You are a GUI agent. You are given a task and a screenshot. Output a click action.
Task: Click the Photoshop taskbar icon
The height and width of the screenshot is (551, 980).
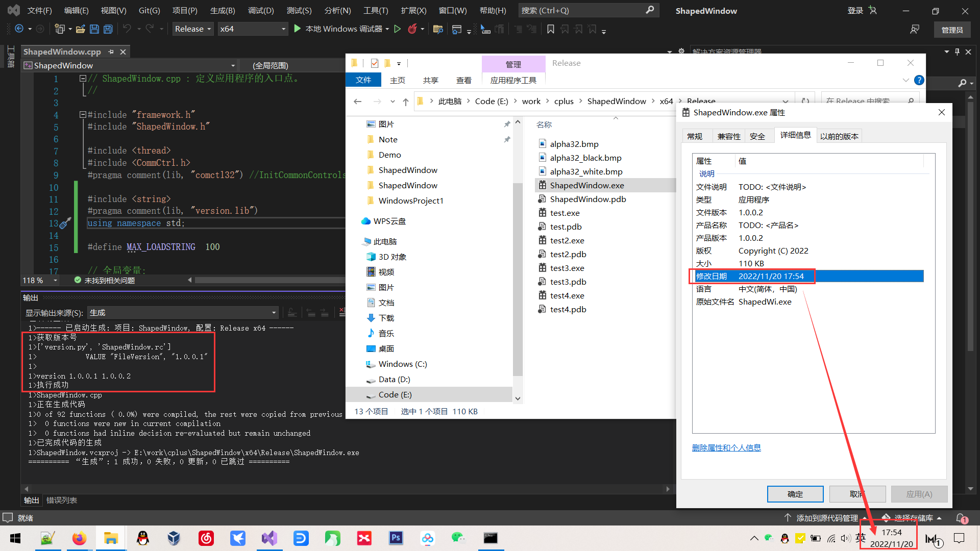pos(396,538)
